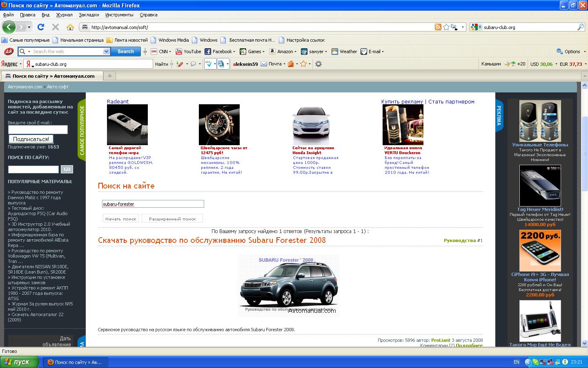Click the Начать поиск button
The image size is (588, 368).
pyautogui.click(x=121, y=219)
